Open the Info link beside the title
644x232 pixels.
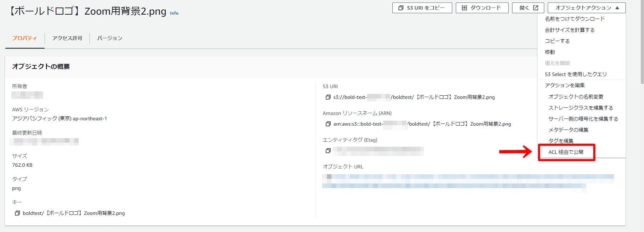(174, 13)
